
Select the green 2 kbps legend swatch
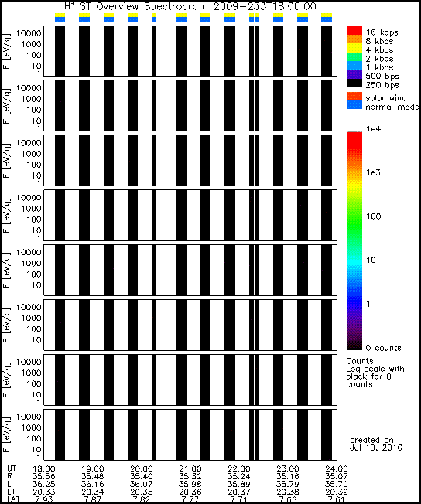point(354,56)
